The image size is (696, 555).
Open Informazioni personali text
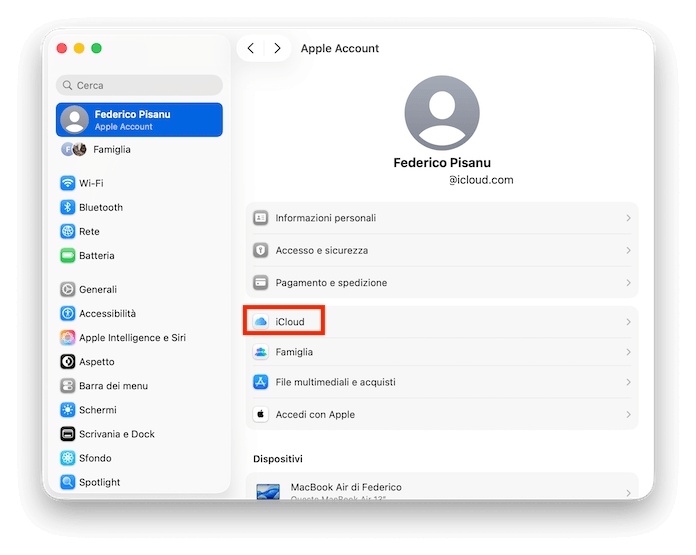pos(325,218)
